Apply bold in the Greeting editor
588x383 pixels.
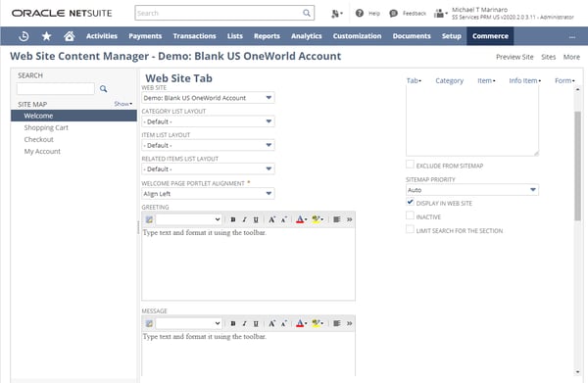click(x=233, y=219)
